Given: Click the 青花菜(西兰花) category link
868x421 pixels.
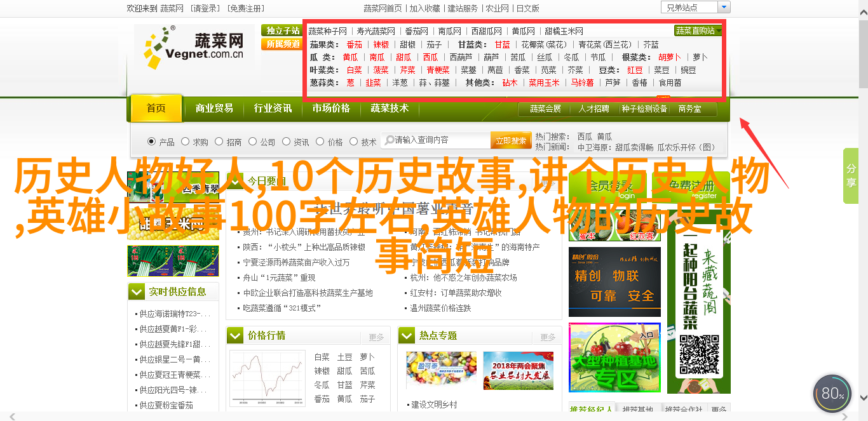Looking at the screenshot, I should (605, 44).
